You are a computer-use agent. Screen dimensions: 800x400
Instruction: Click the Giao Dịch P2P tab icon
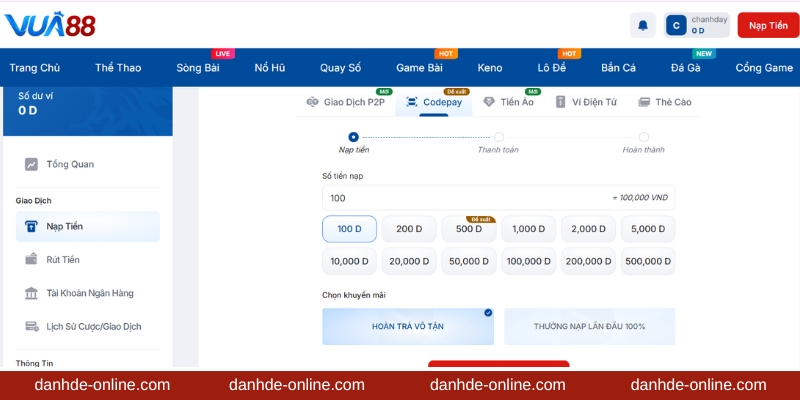pos(313,102)
